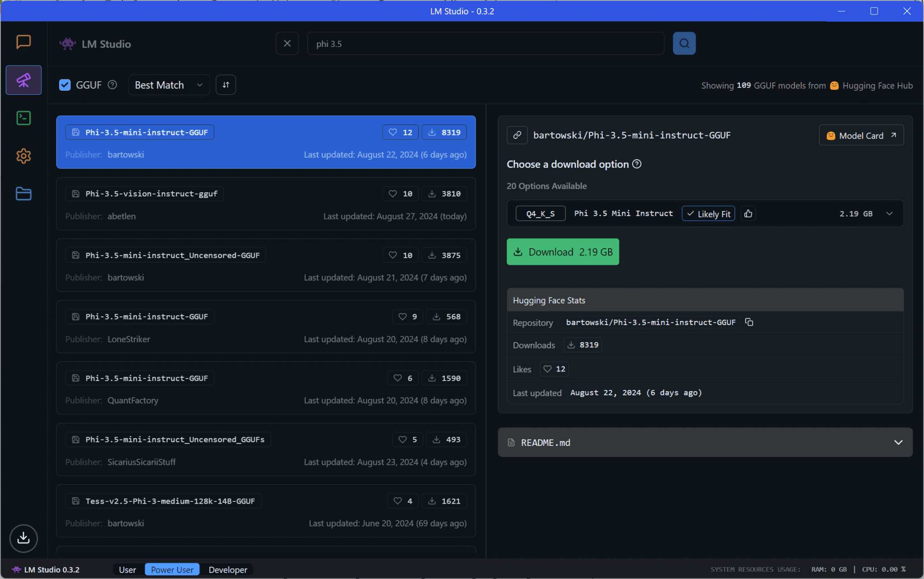The image size is (924, 579).
Task: Open the My Models folder icon
Action: click(23, 194)
